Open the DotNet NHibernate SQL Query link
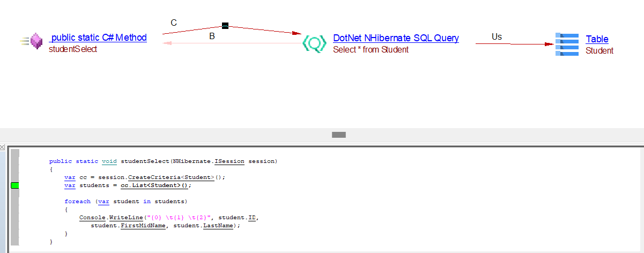The height and width of the screenshot is (253, 644). coord(396,38)
